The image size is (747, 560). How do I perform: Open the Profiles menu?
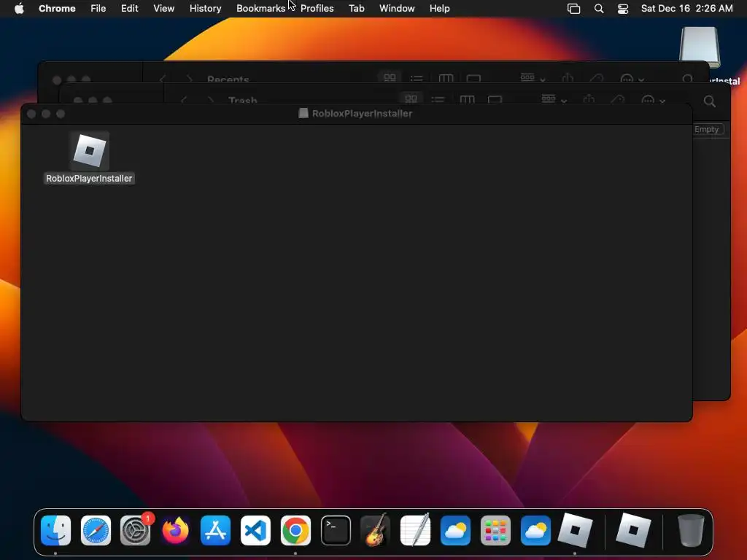(x=317, y=8)
